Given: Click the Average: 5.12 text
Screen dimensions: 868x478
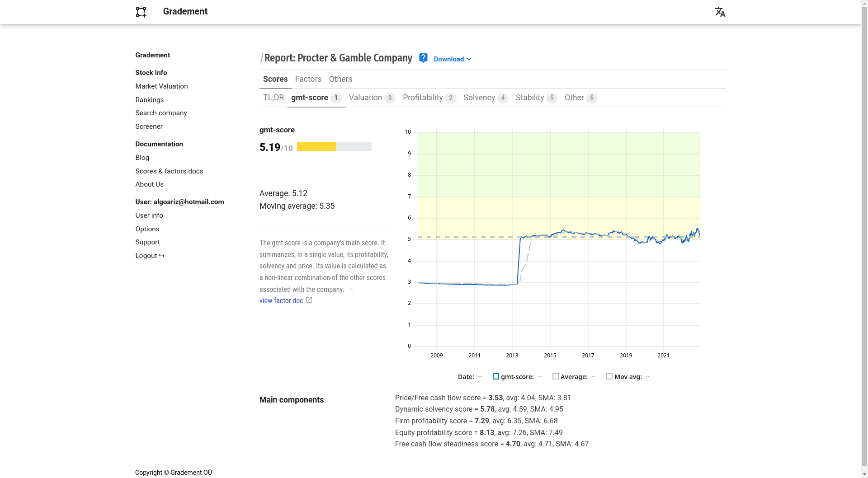Looking at the screenshot, I should (283, 193).
